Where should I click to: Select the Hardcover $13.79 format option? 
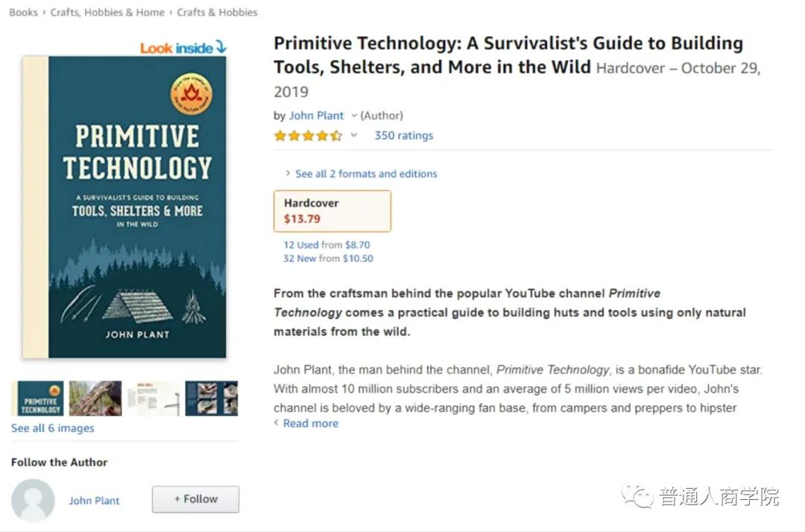click(x=332, y=211)
